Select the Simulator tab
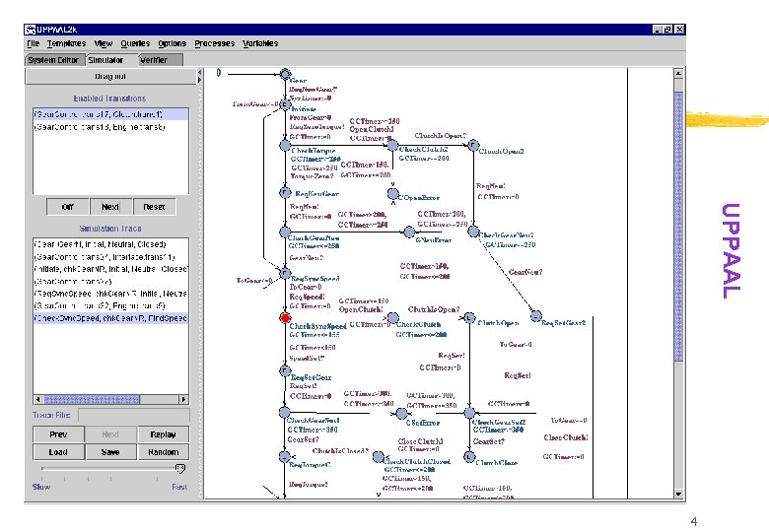The height and width of the screenshot is (532, 769). (108, 60)
